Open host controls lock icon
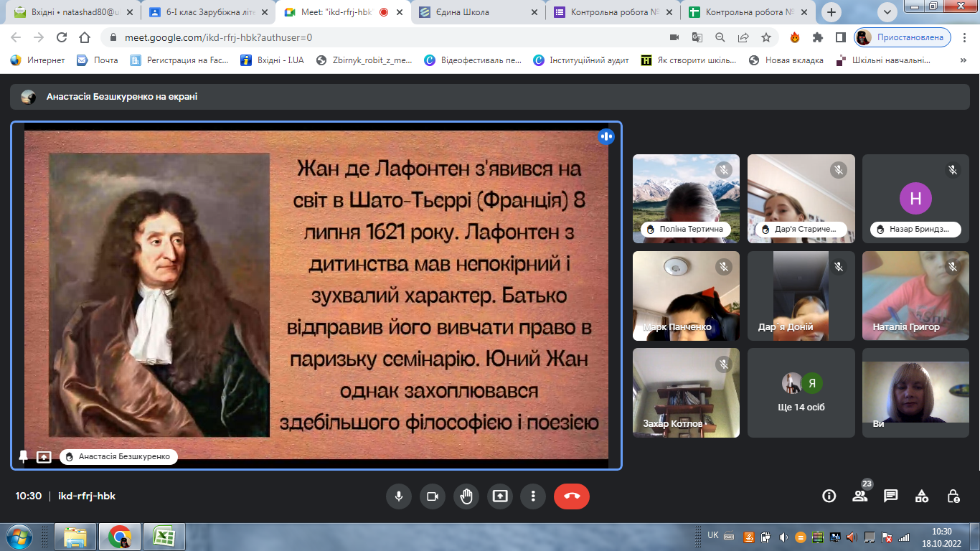 (x=953, y=496)
